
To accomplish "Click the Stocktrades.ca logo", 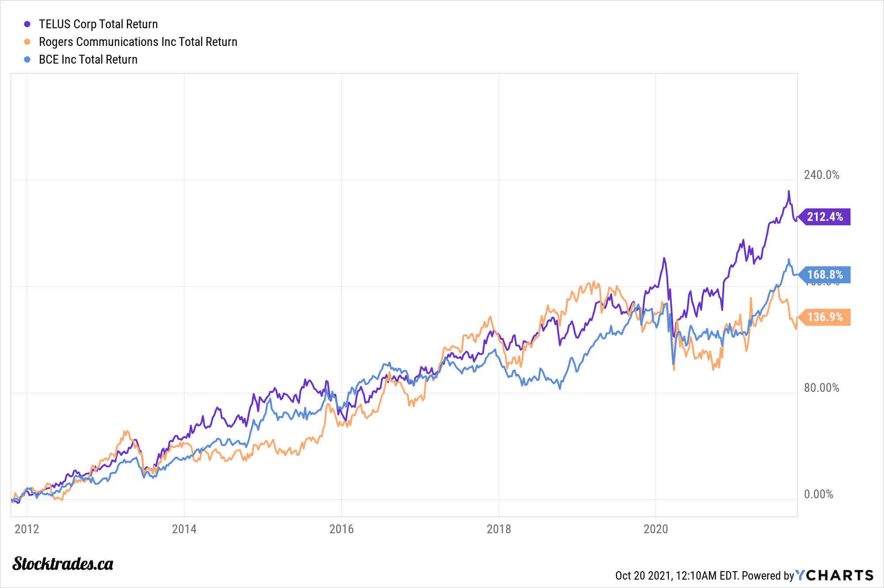I will pyautogui.click(x=63, y=564).
